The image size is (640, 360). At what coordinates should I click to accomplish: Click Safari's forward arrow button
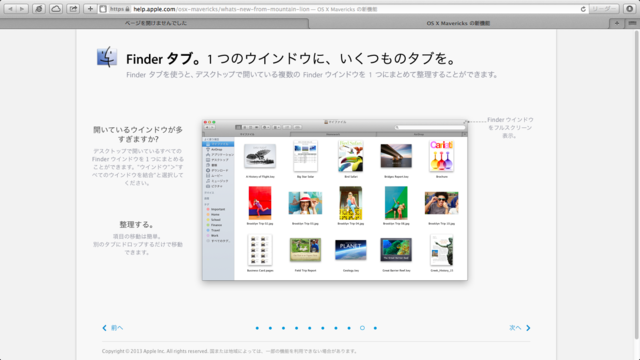click(x=22, y=9)
